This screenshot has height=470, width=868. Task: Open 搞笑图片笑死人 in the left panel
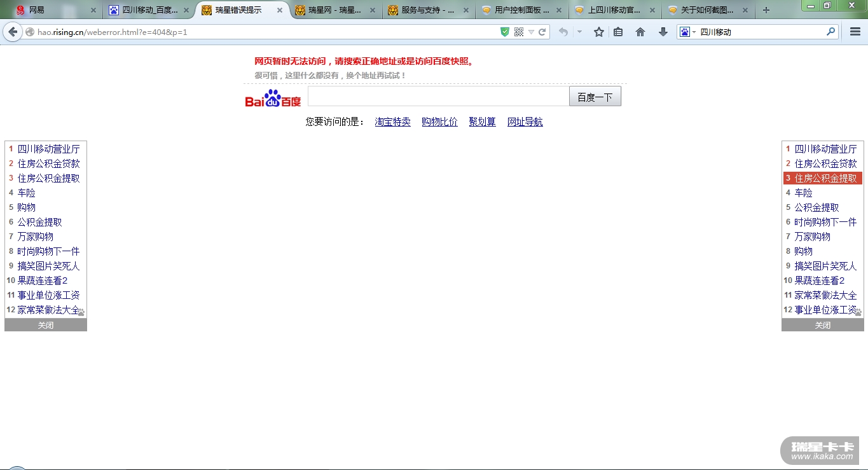(x=49, y=266)
